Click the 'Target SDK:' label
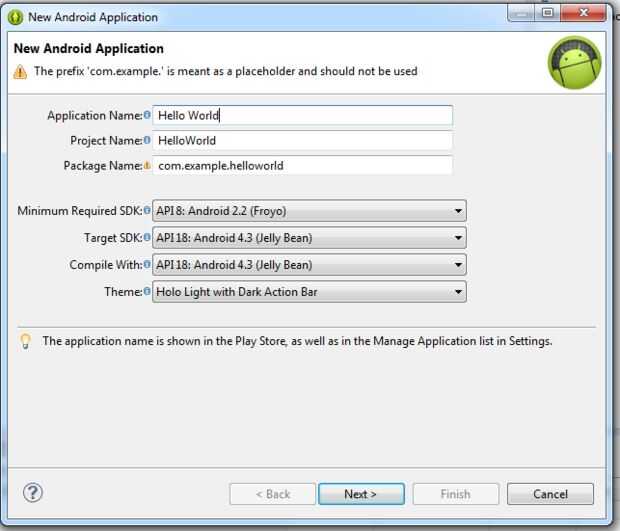620x531 pixels. (x=113, y=238)
